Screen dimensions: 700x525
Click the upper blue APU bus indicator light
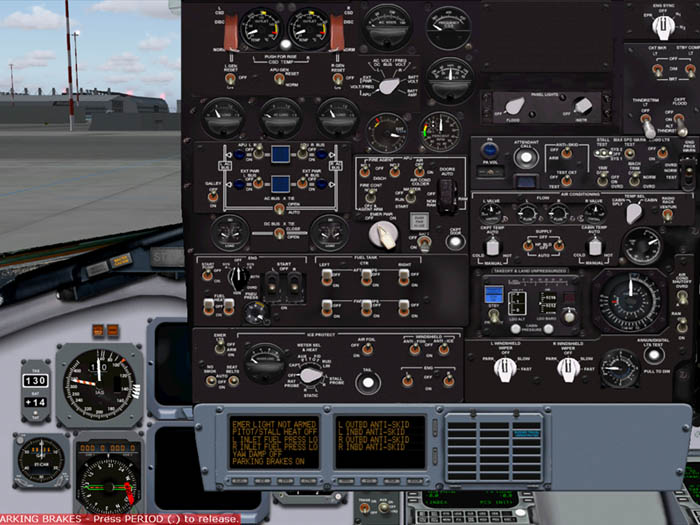280,154
